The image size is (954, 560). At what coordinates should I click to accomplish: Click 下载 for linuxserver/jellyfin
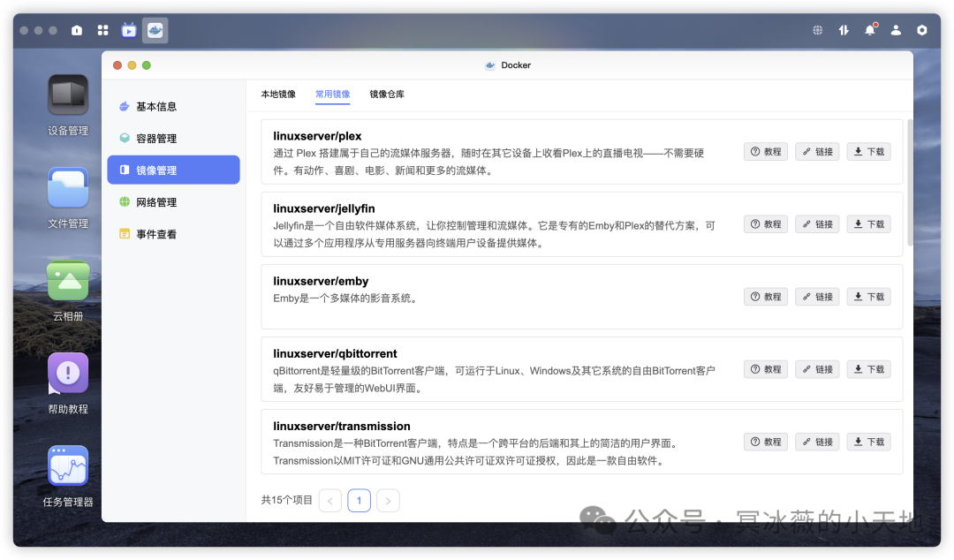click(869, 224)
